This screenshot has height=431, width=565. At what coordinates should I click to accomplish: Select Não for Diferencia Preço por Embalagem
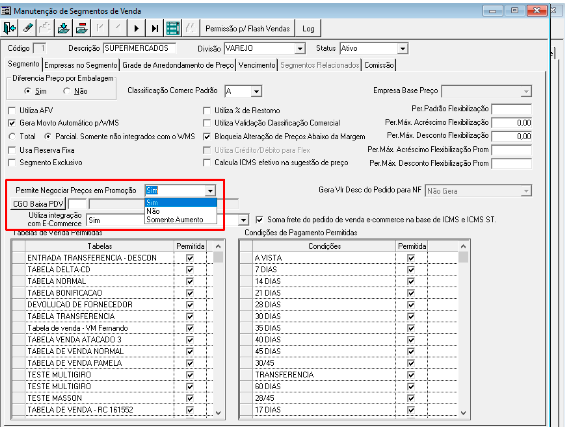click(67, 91)
